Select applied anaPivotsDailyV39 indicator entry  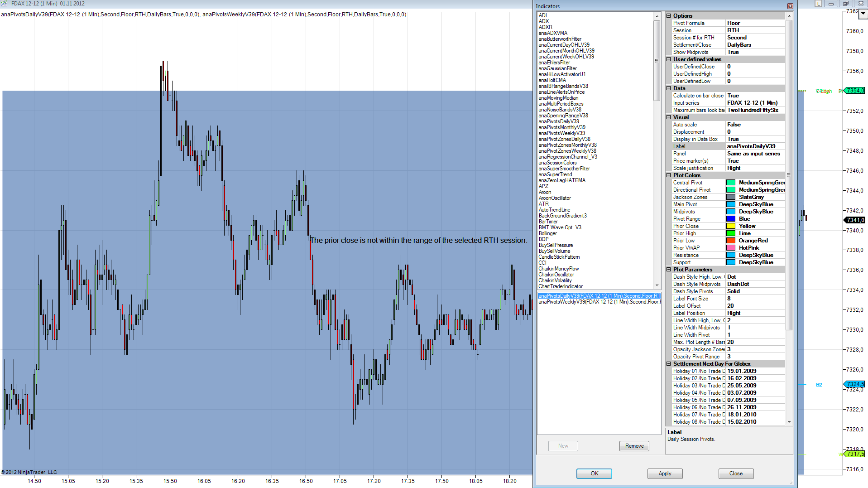599,296
